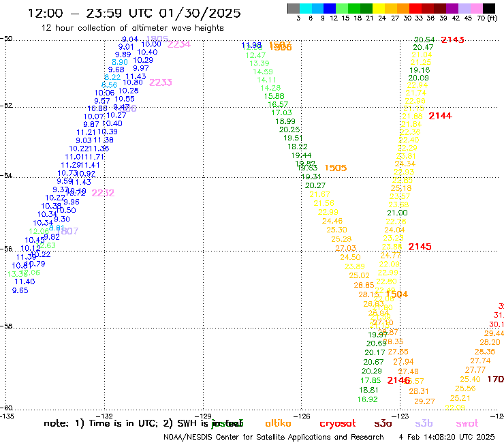Select the light-blue wave height 8.90
This screenshot has height=443, width=504.
(x=120, y=62)
